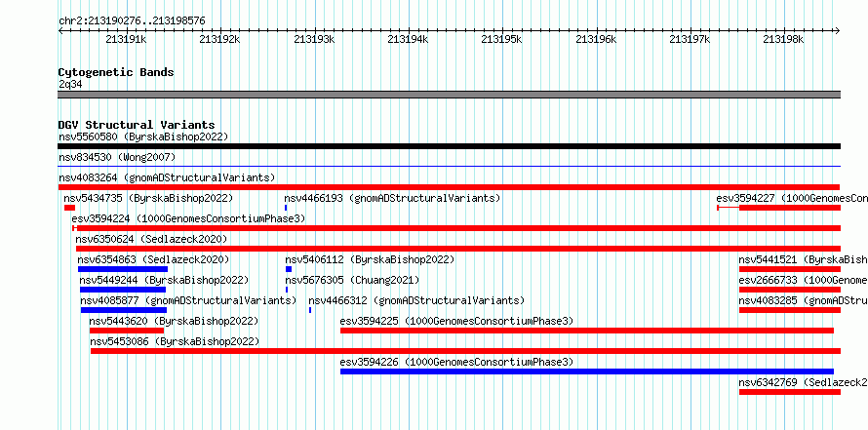Screen dimensions: 868x430
Task: Click the 213194k ruler tick label
Action: (408, 39)
